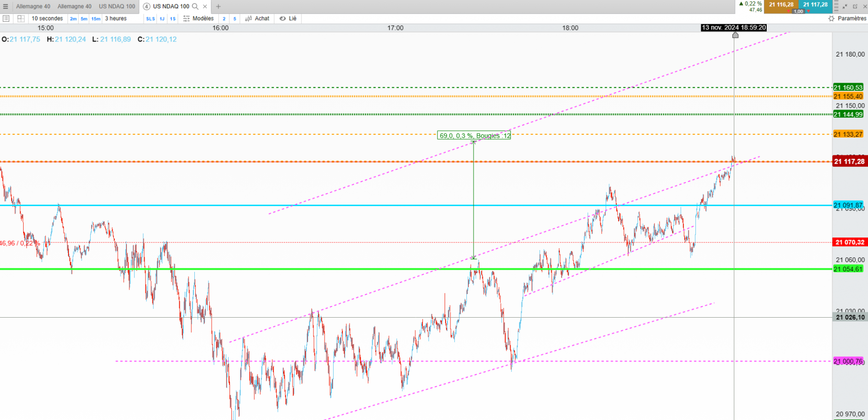Open the 10 secondes timeframe dropdown

[47, 18]
